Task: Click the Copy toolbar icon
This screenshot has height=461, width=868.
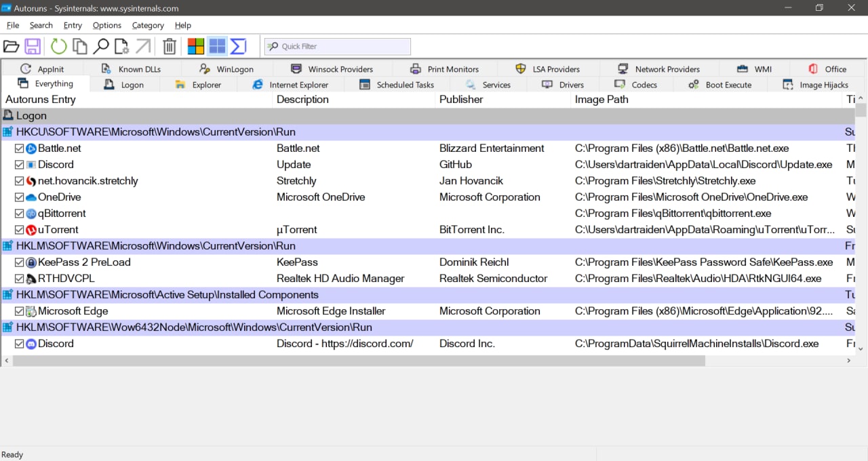Action: point(80,46)
